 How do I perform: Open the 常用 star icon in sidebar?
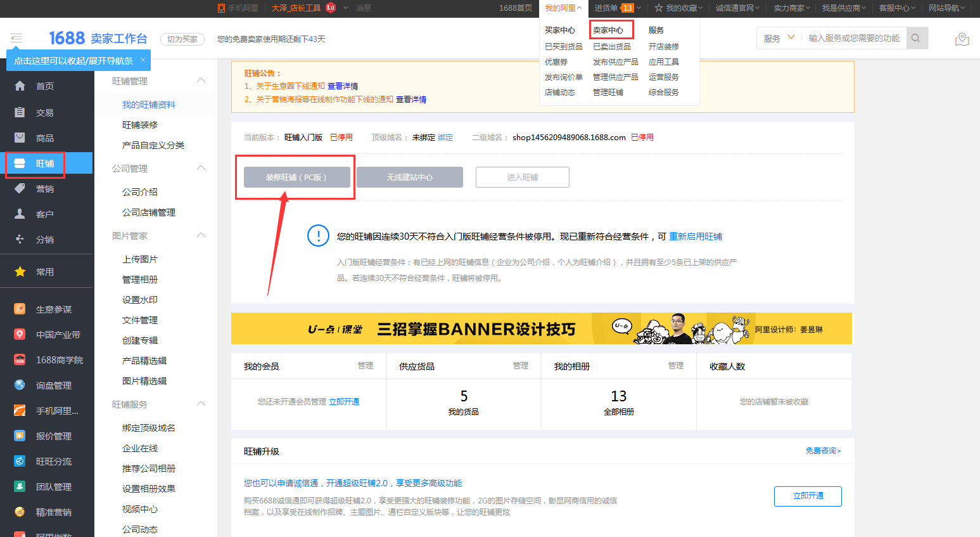20,271
